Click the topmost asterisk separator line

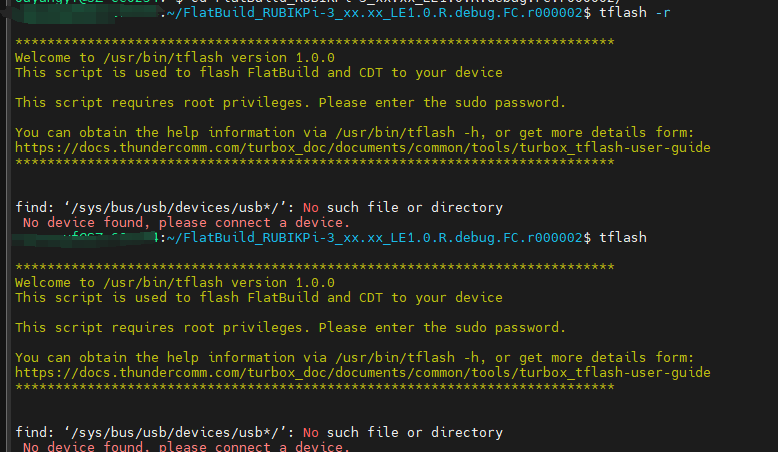(314, 42)
